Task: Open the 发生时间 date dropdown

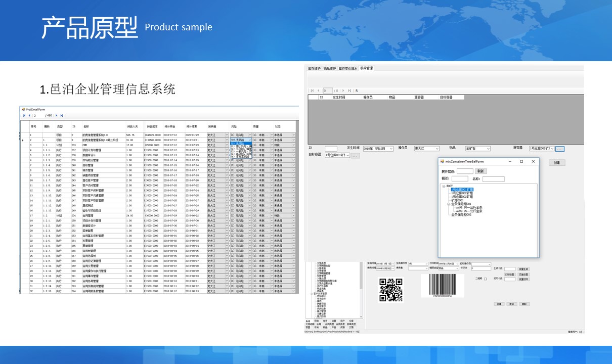Action: 391,149
